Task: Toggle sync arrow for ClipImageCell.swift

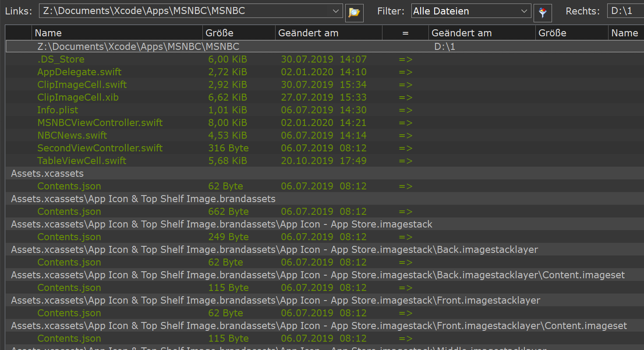Action: [406, 84]
